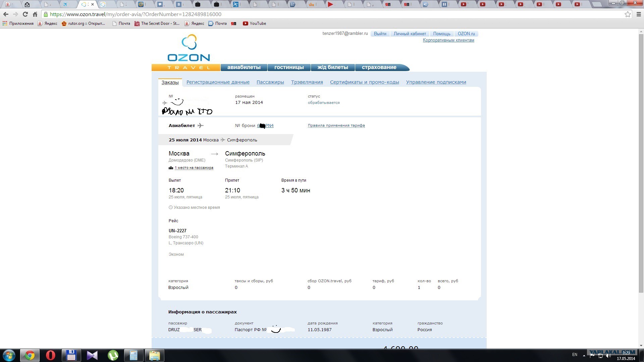Open Calculator from the taskbar
Viewport: 644px width, 362px height.
[x=134, y=355]
